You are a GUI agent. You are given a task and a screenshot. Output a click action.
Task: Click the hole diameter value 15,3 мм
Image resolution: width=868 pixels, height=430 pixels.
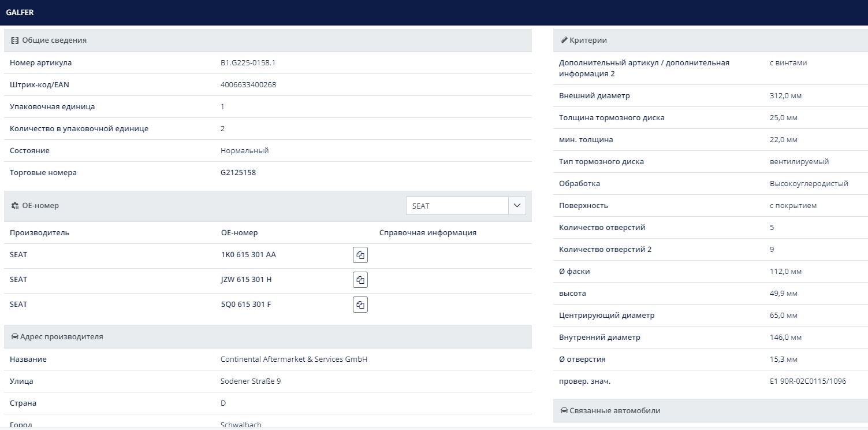coord(783,359)
